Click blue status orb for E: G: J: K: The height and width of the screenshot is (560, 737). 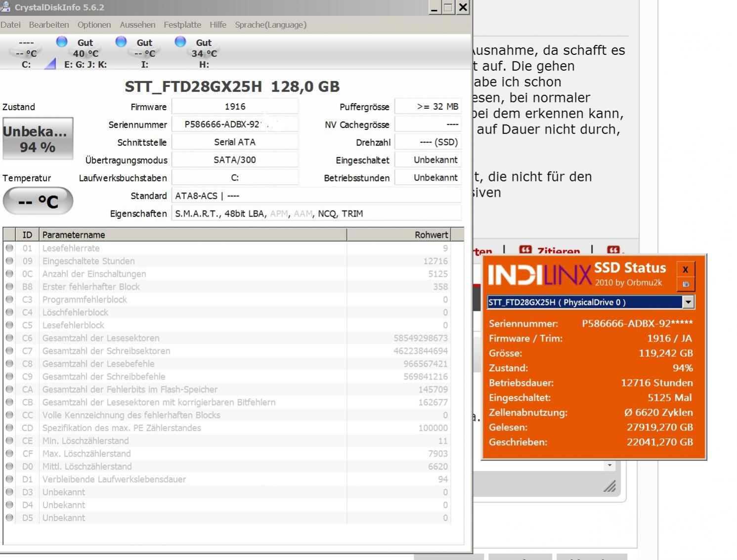(x=62, y=42)
